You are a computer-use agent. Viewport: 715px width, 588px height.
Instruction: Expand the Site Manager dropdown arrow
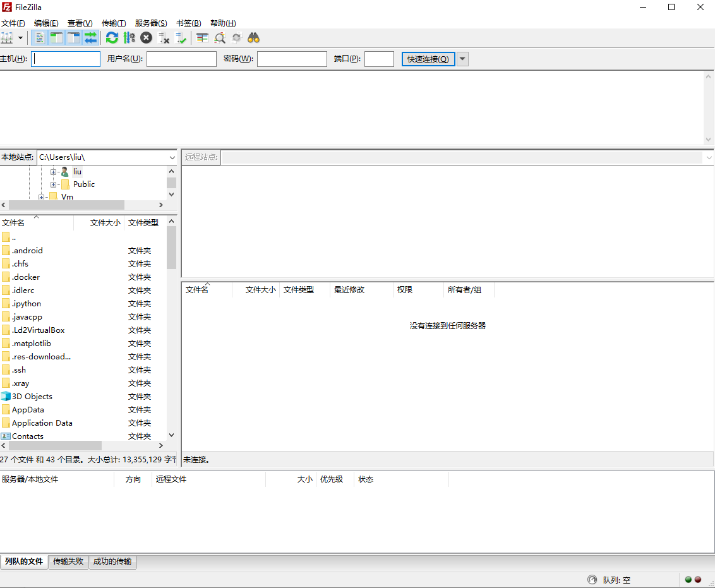[20, 38]
